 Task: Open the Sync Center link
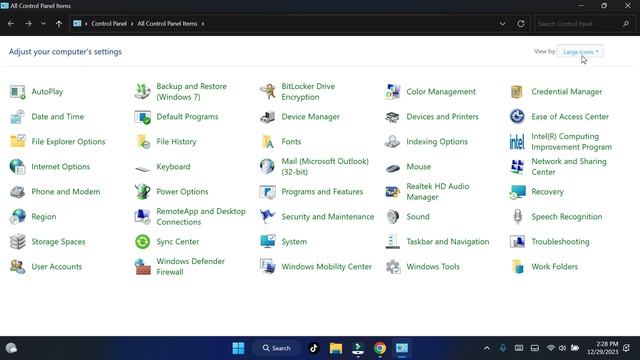(x=178, y=242)
